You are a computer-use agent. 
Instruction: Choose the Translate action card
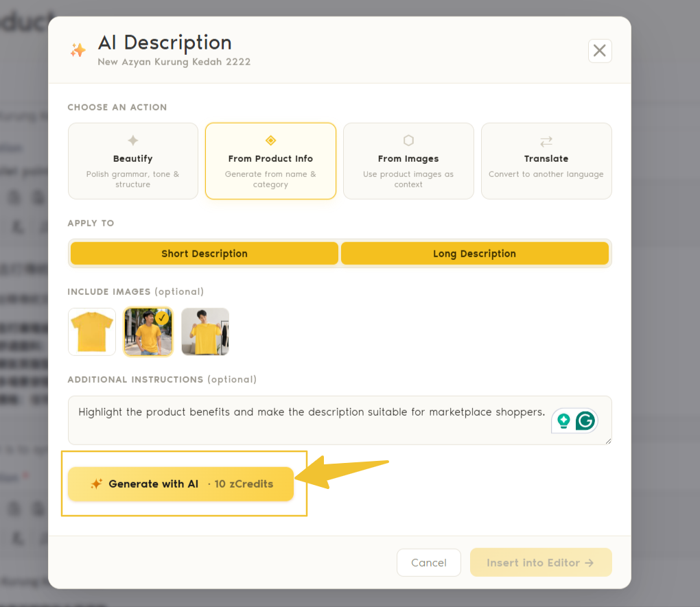click(546, 161)
